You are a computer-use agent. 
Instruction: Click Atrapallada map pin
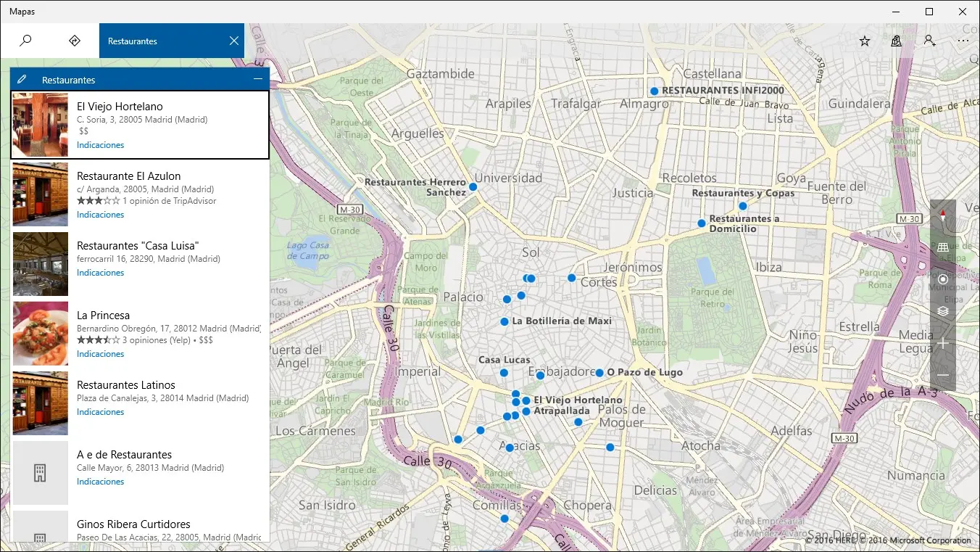tap(526, 411)
